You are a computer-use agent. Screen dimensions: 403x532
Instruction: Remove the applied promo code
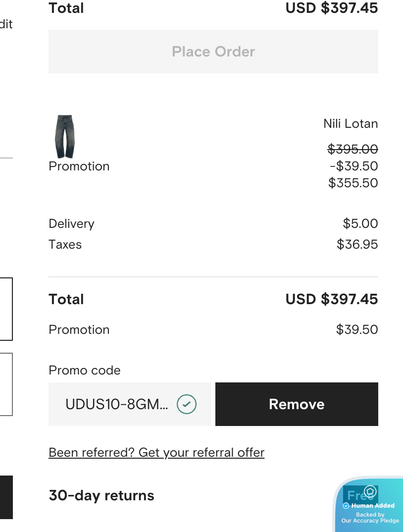click(x=297, y=404)
